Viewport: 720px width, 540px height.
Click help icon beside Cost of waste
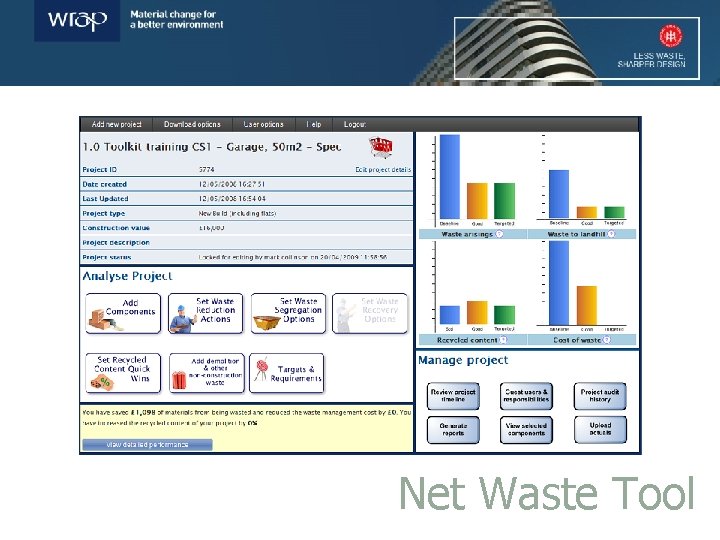coord(607,340)
